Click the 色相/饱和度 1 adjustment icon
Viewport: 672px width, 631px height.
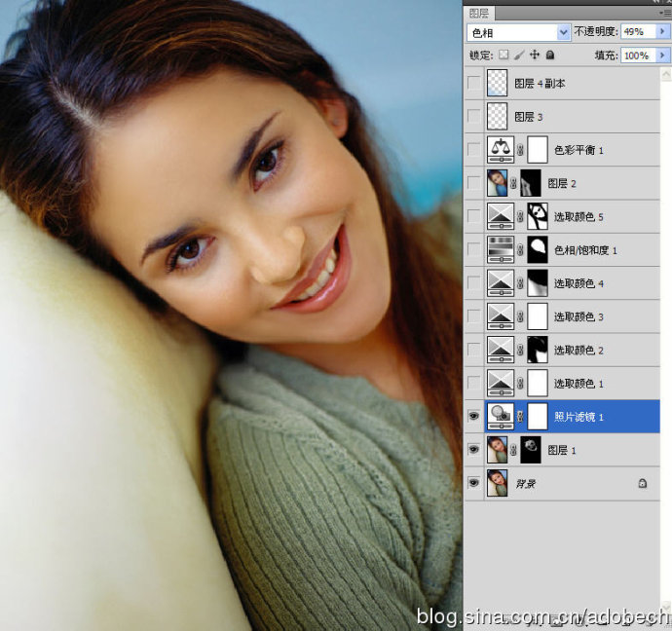(501, 249)
